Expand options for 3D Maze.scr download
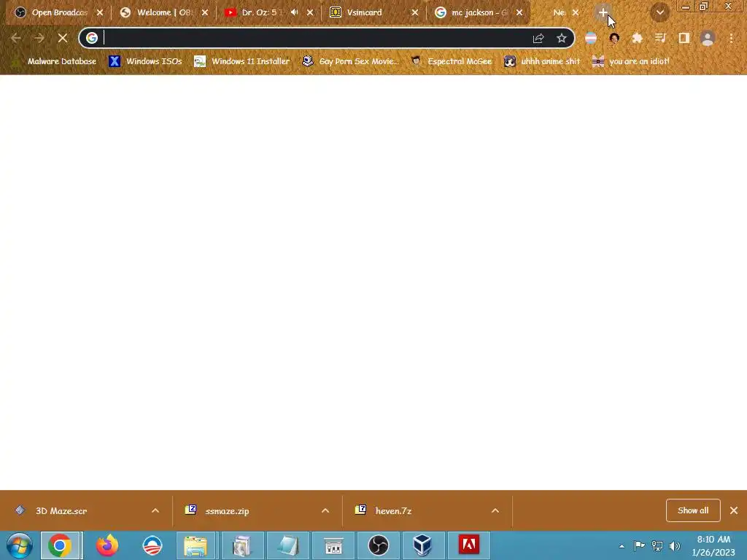This screenshot has height=560, width=747. [155, 510]
